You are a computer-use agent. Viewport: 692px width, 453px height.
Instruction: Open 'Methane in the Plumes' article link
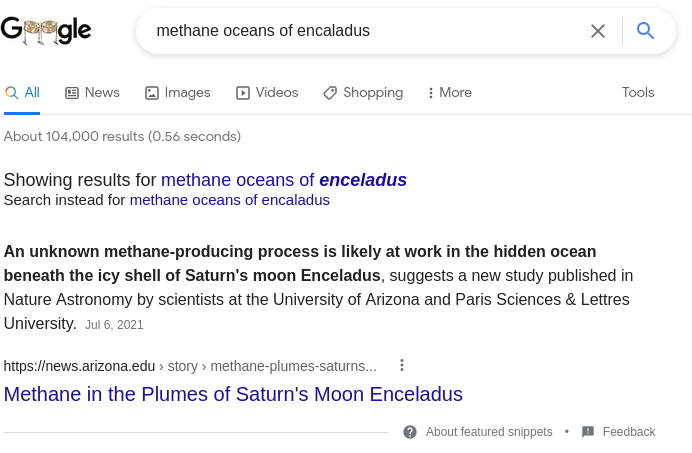point(233,394)
